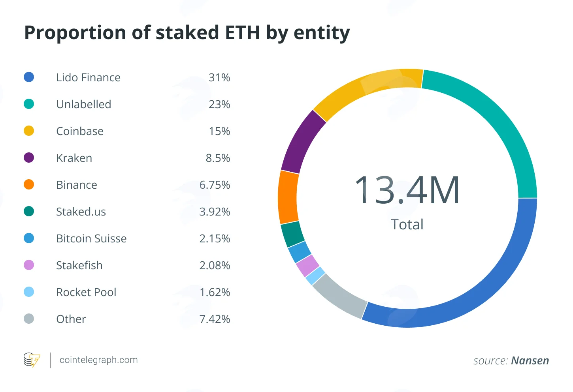Click the orange Binance donut segment

click(288, 197)
